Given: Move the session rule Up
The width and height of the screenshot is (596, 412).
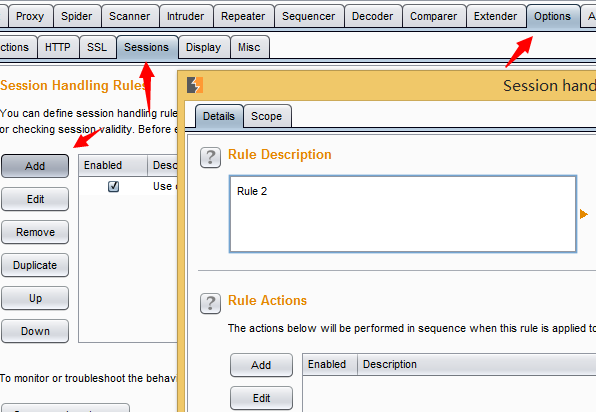Looking at the screenshot, I should click(35, 298).
